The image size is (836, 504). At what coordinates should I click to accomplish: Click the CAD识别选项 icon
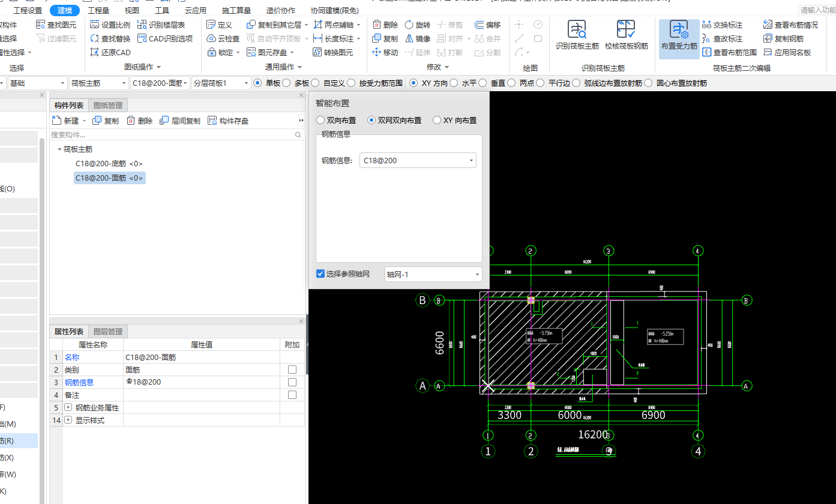(x=142, y=38)
